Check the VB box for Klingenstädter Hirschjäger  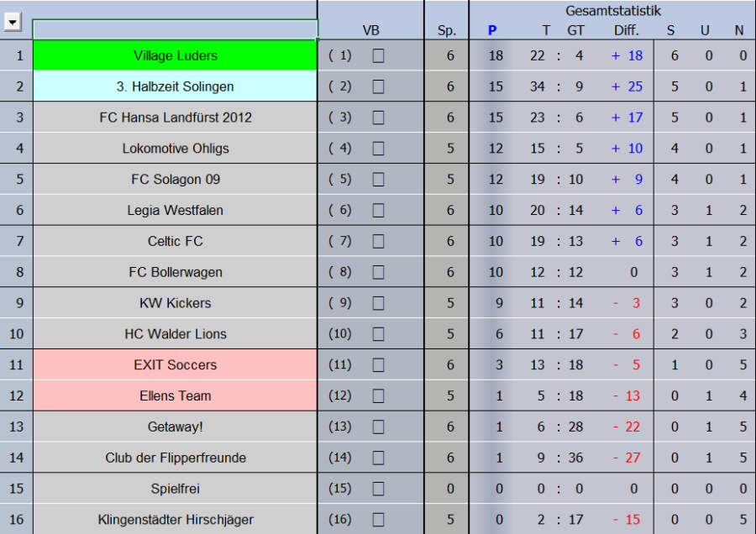(x=378, y=520)
